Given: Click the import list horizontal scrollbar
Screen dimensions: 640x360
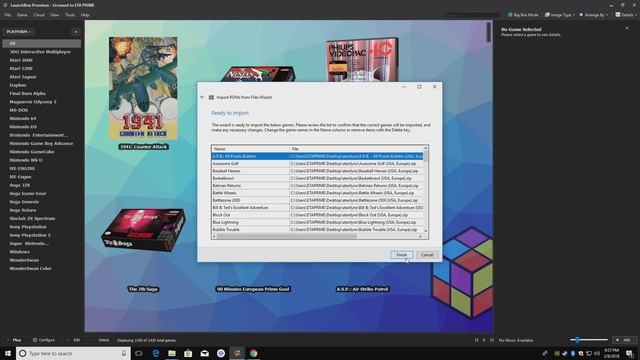Looking at the screenshot, I should click(x=287, y=236).
